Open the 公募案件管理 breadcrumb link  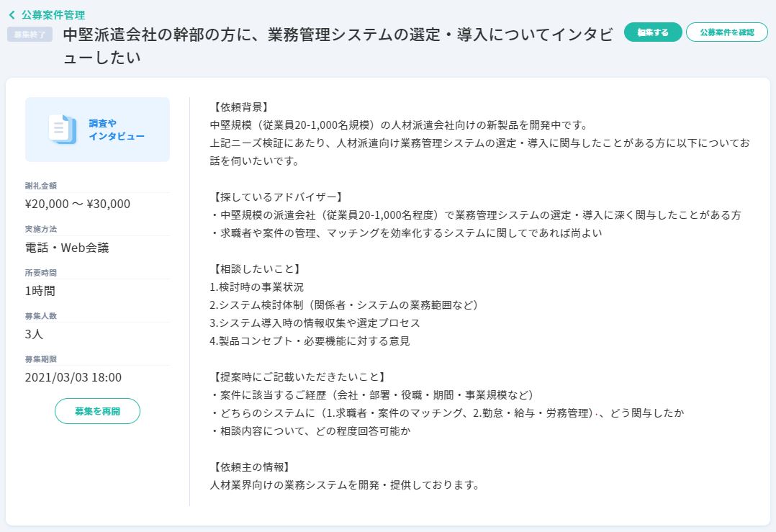(x=53, y=14)
